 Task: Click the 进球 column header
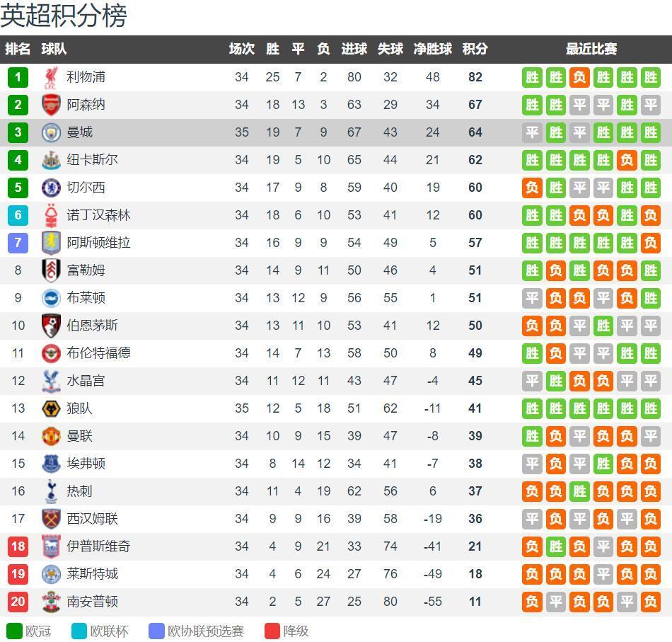[x=354, y=49]
